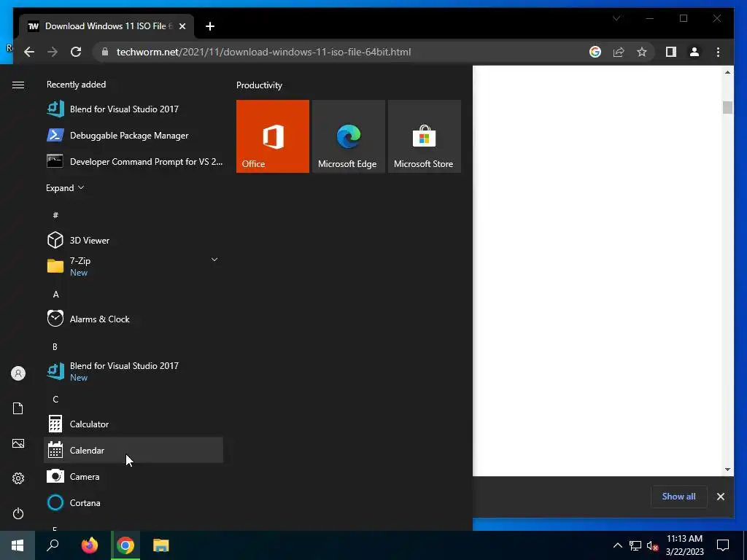Toggle Chrome side panel
Viewport: 747px width, 560px height.
pyautogui.click(x=671, y=52)
